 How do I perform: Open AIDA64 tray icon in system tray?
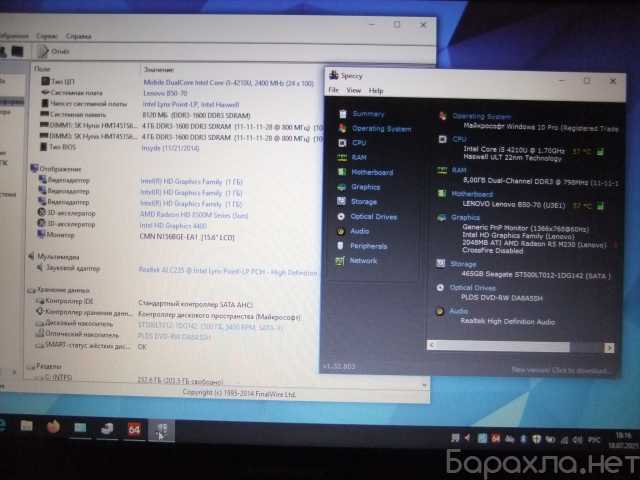point(495,438)
